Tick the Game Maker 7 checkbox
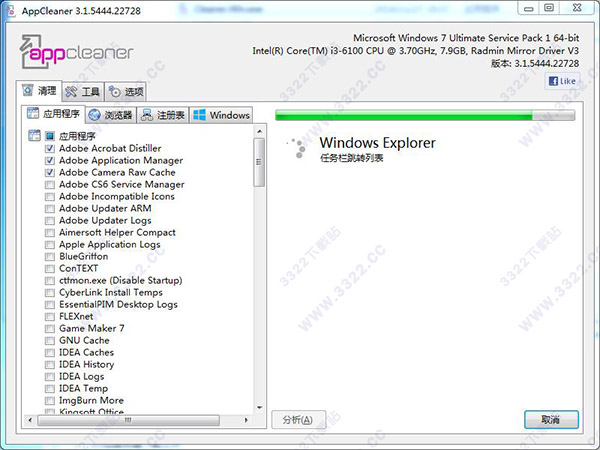The height and width of the screenshot is (450, 600). (x=50, y=328)
